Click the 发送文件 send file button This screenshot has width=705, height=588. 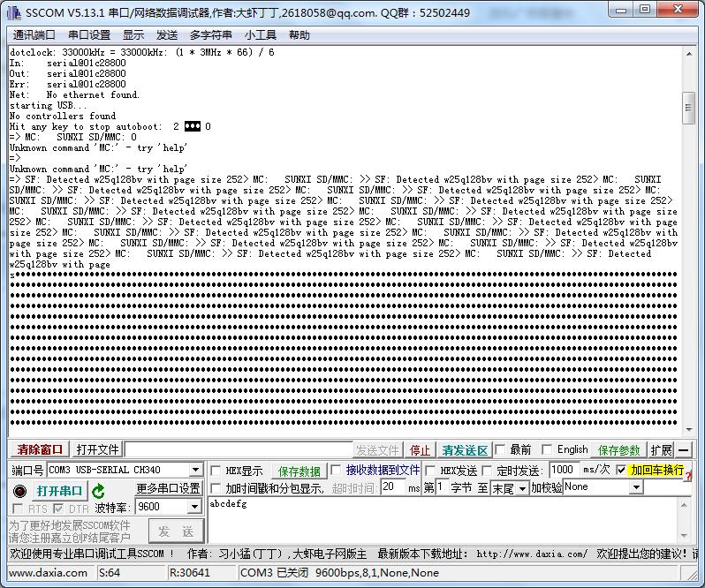(377, 450)
